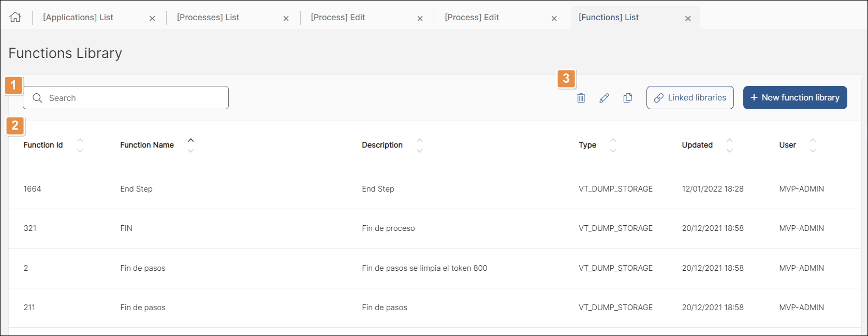Open Linked libraries
This screenshot has width=868, height=336.
click(x=690, y=98)
